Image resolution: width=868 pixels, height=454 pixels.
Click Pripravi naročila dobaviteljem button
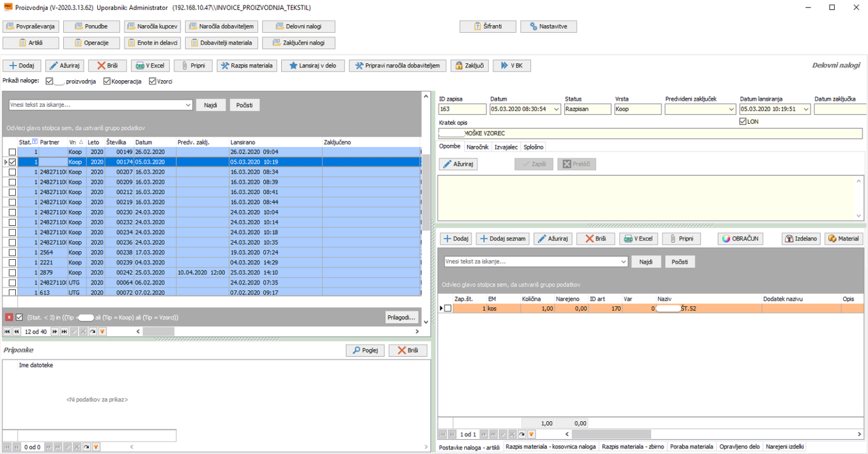(397, 66)
